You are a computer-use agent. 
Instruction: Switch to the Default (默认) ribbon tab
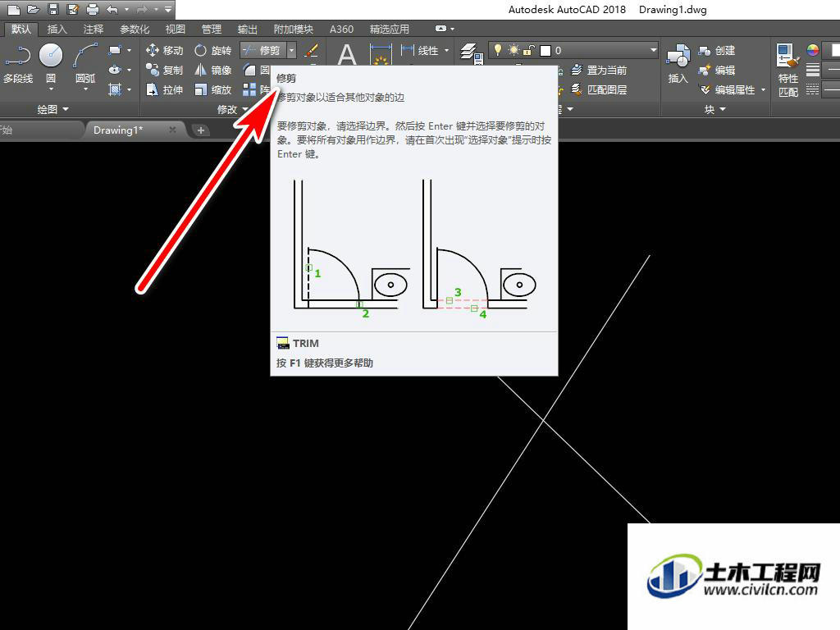tap(21, 29)
